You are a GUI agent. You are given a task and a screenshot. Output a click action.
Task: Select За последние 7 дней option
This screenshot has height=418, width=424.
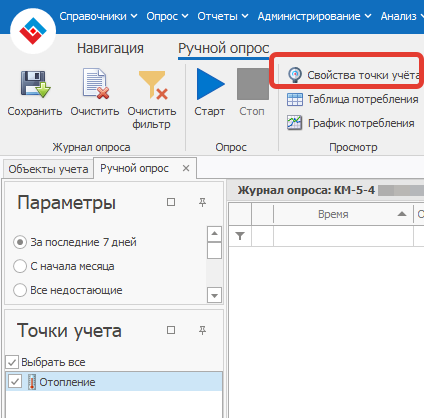(x=75, y=242)
